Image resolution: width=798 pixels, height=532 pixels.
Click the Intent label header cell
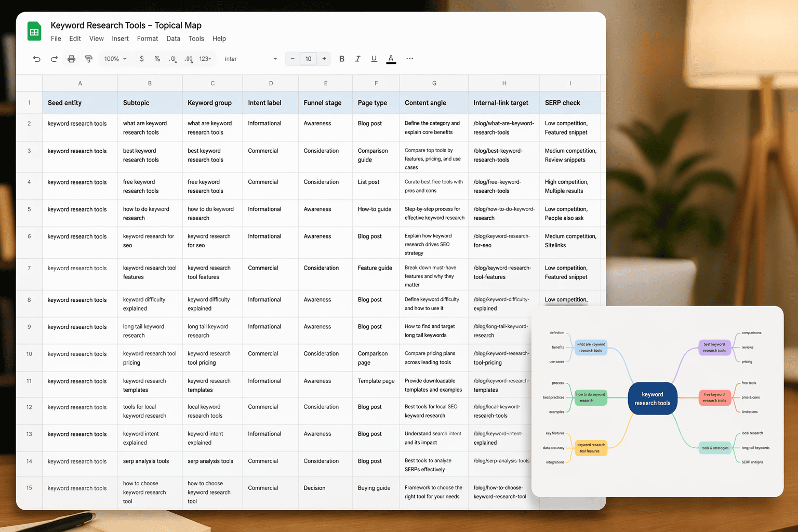271,103
